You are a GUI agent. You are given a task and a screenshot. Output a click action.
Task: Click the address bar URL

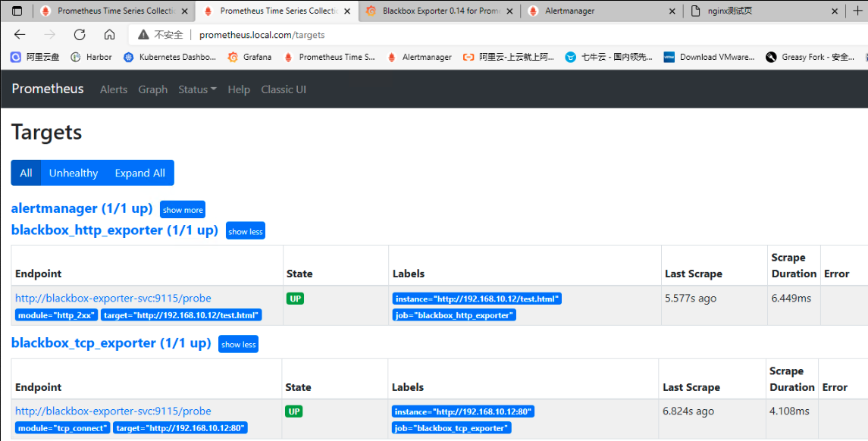click(x=262, y=35)
